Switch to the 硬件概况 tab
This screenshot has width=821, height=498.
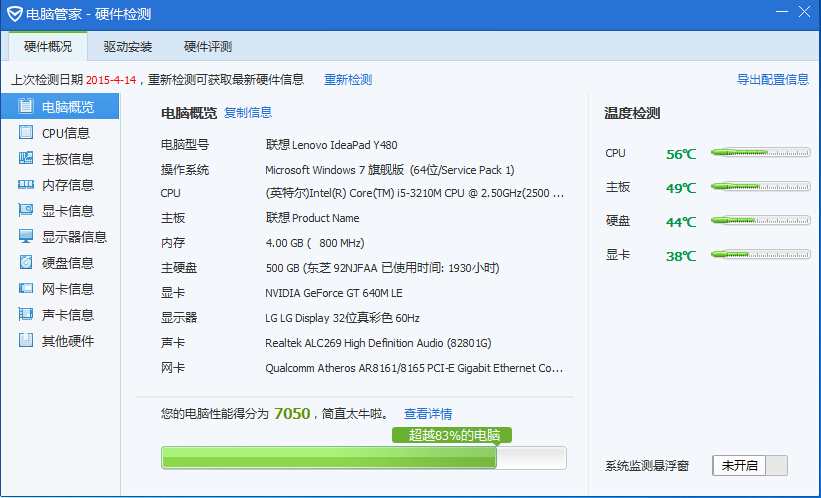coord(48,47)
